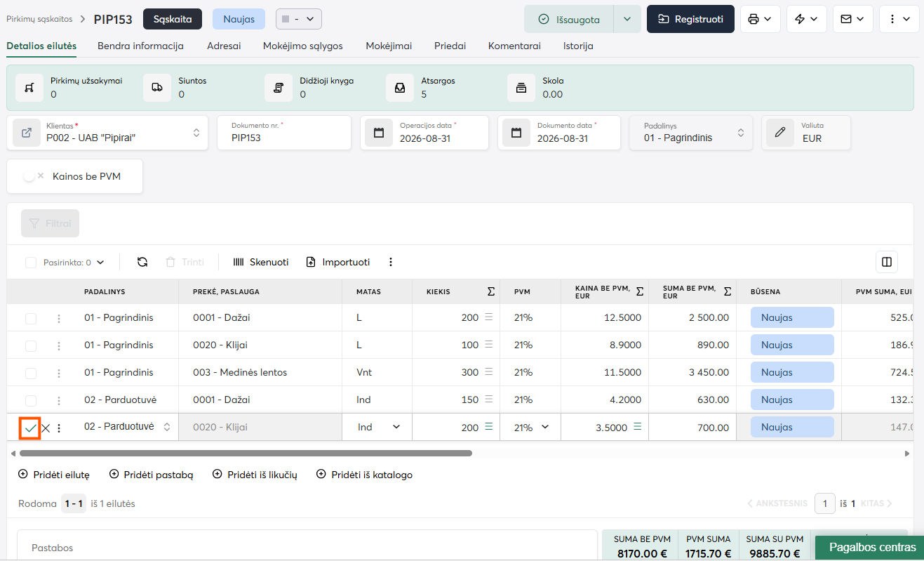Image resolution: width=924 pixels, height=561 pixels.
Task: Select the Medinės lentos row checkbox
Action: (x=31, y=373)
